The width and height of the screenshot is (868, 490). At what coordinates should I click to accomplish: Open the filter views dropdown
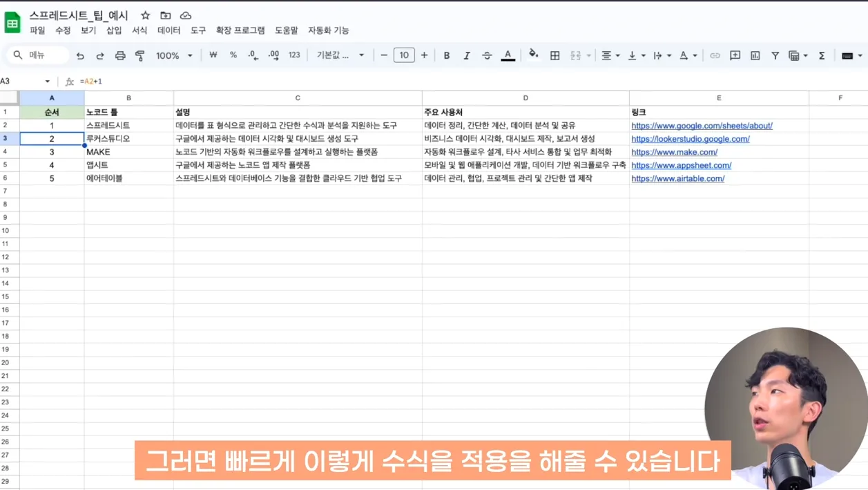pyautogui.click(x=798, y=55)
